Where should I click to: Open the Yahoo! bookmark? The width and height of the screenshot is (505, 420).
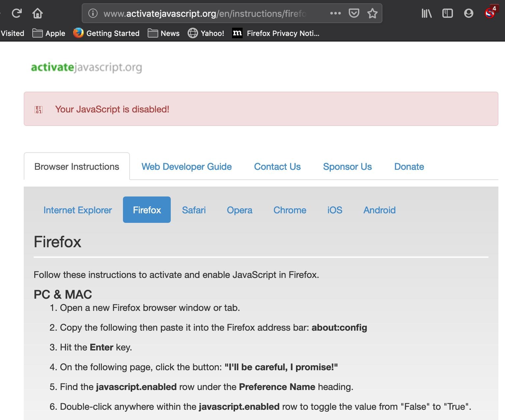click(x=206, y=33)
